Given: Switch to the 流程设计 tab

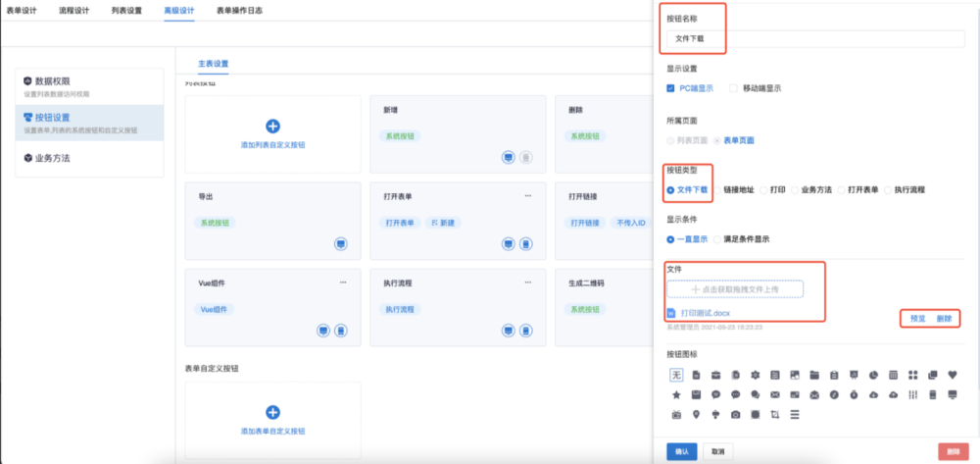Looking at the screenshot, I should point(74,11).
